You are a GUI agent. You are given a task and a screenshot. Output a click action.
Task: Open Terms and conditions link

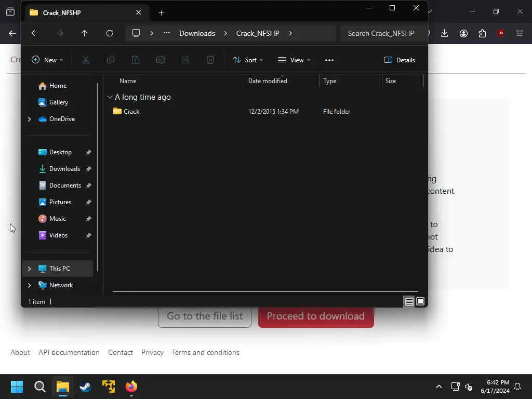point(206,353)
